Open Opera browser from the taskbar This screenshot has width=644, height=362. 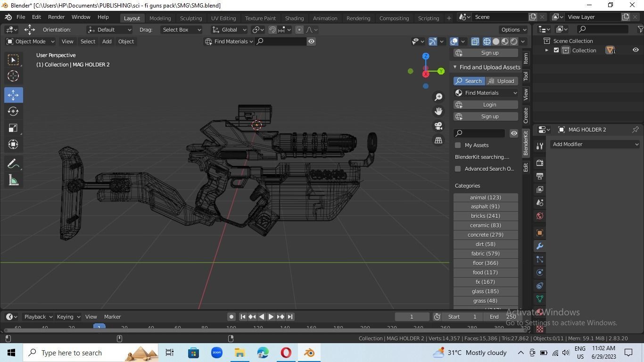tap(286, 353)
